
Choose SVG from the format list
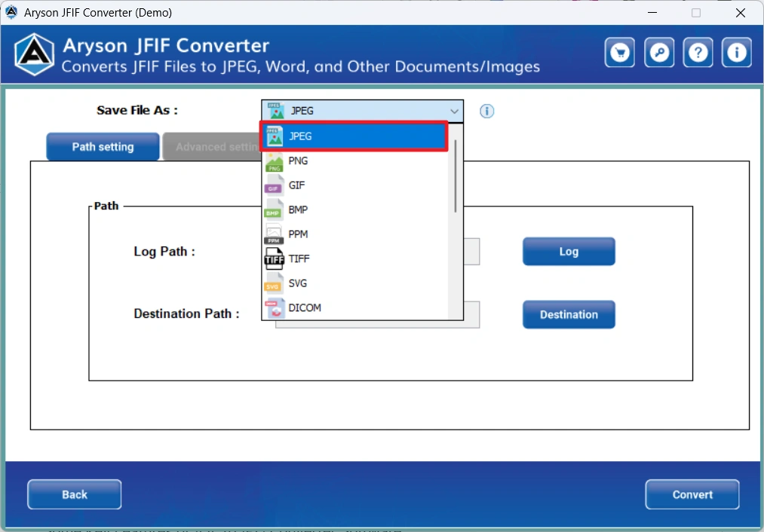pyautogui.click(x=354, y=283)
